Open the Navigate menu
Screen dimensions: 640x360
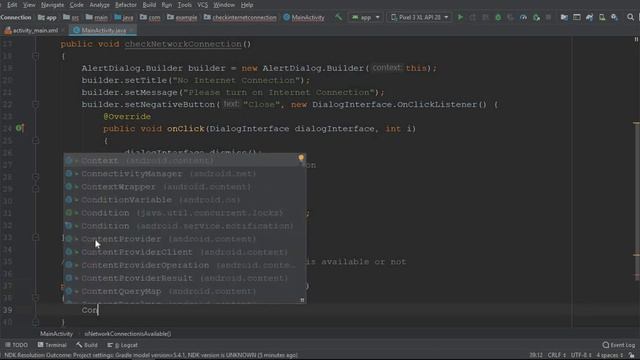(52, 5)
